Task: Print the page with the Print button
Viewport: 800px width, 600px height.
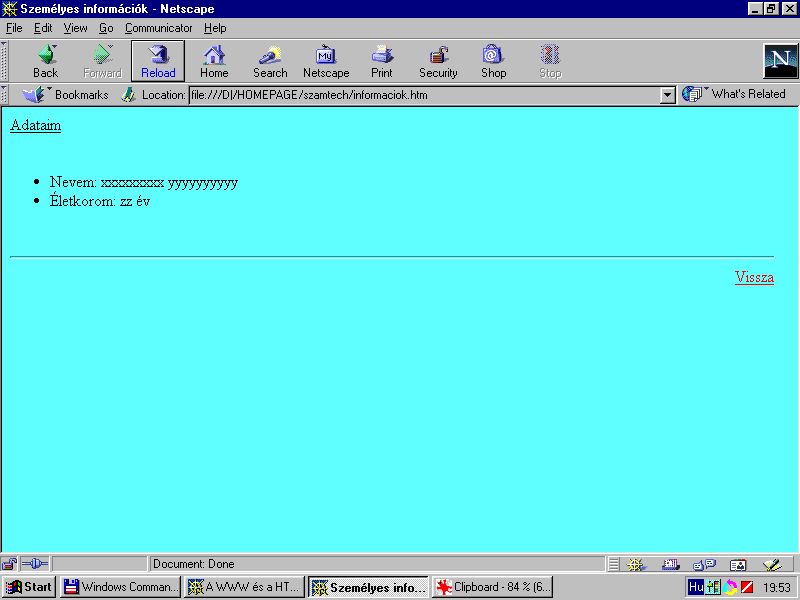Action: pos(382,61)
